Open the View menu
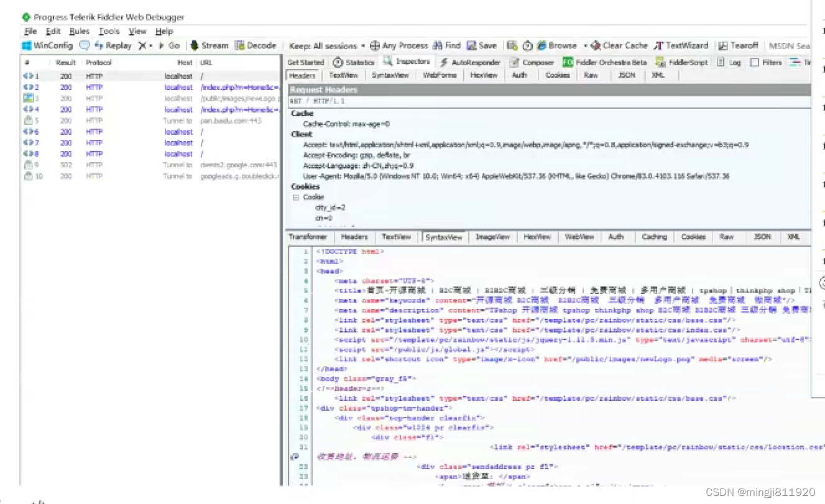The height and width of the screenshot is (504, 825). point(137,31)
